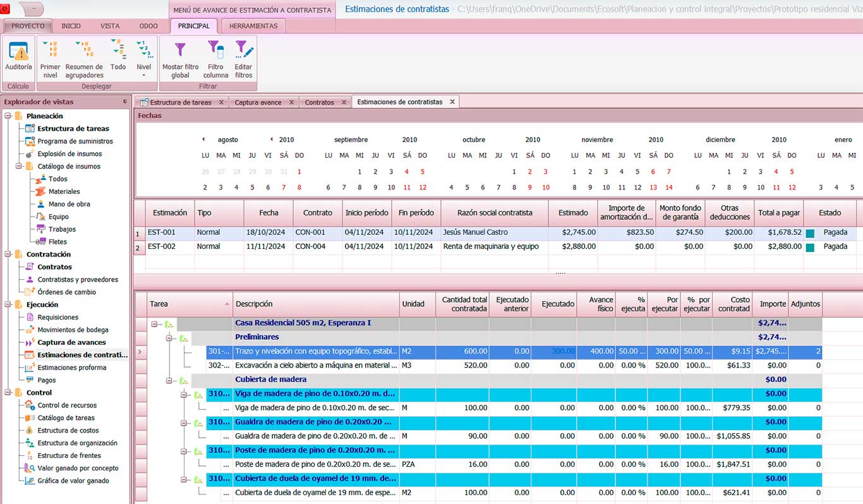Open Requisiciones view

pos(58,317)
